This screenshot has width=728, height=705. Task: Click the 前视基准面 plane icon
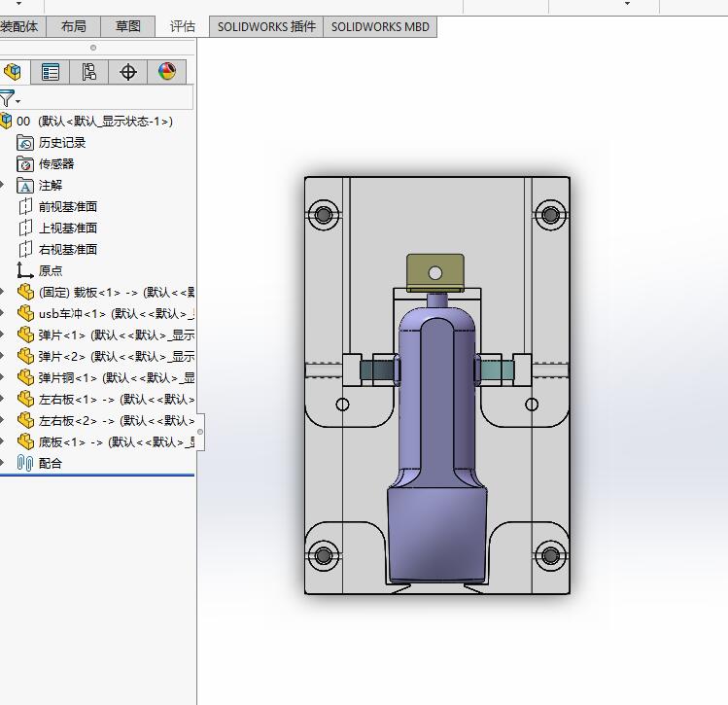[x=25, y=207]
